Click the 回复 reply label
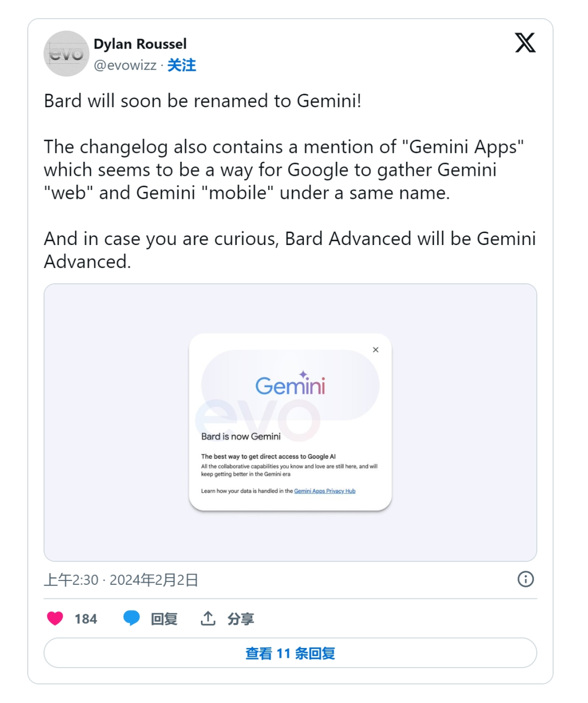Screen dimensions: 588x703 click(164, 619)
